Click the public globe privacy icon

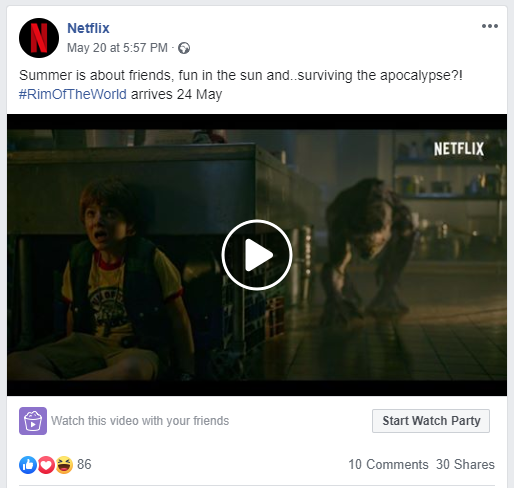[x=184, y=48]
